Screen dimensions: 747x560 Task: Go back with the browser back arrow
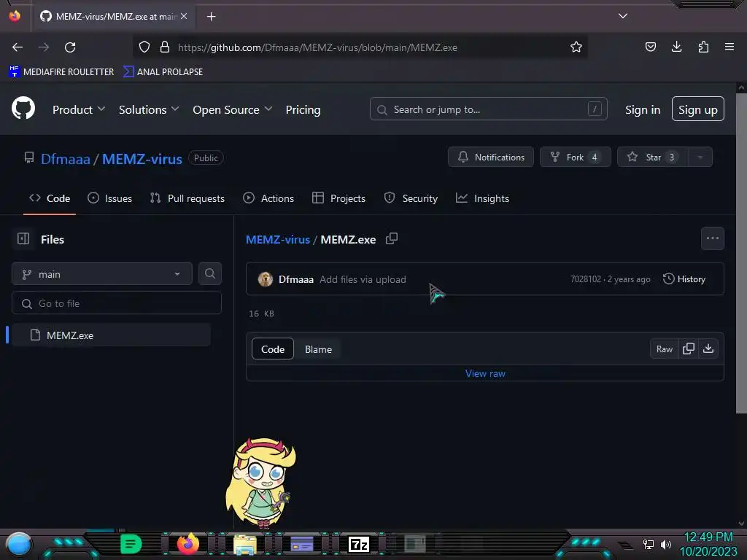pos(18,47)
